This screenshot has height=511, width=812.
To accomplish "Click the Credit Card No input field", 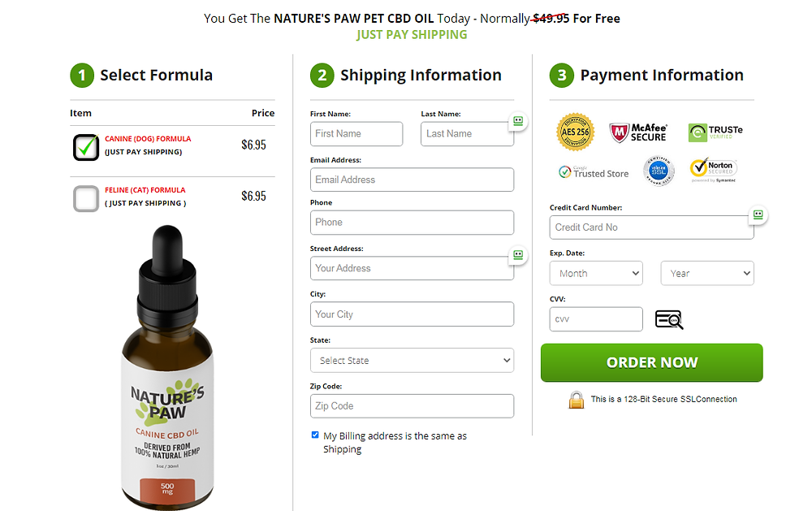I will 651,227.
